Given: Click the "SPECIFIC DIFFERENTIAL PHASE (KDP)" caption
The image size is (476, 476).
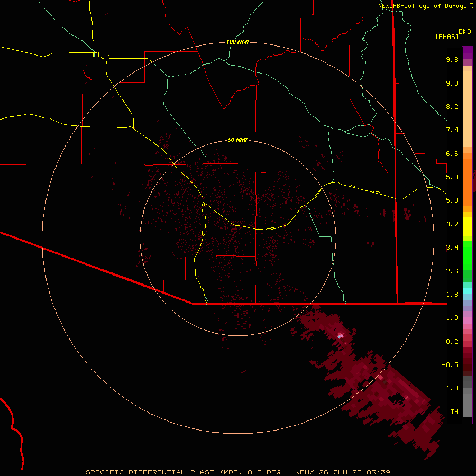Looking at the screenshot, I should [164, 472].
